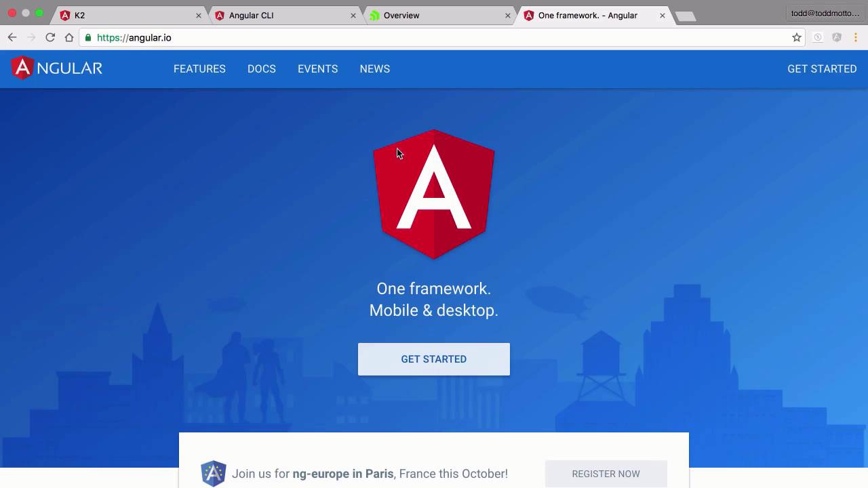
Task: Click the home icon in toolbar
Action: (69, 37)
